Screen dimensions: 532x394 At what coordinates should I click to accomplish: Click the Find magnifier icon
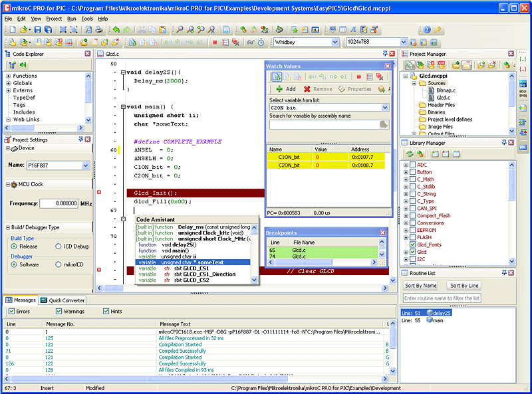click(x=180, y=30)
